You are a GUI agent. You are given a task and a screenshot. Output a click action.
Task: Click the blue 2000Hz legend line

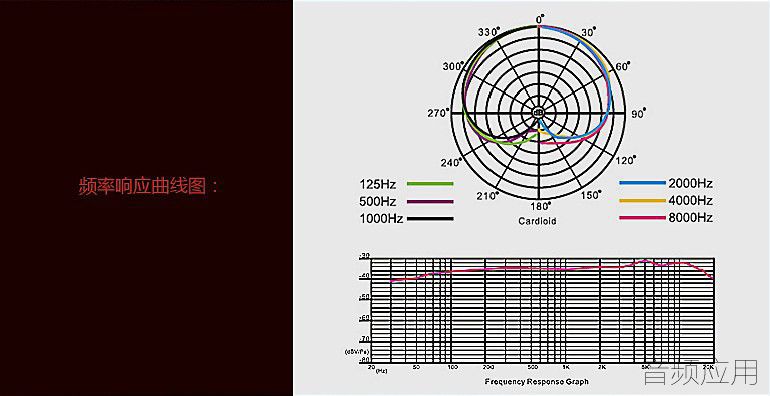(642, 183)
